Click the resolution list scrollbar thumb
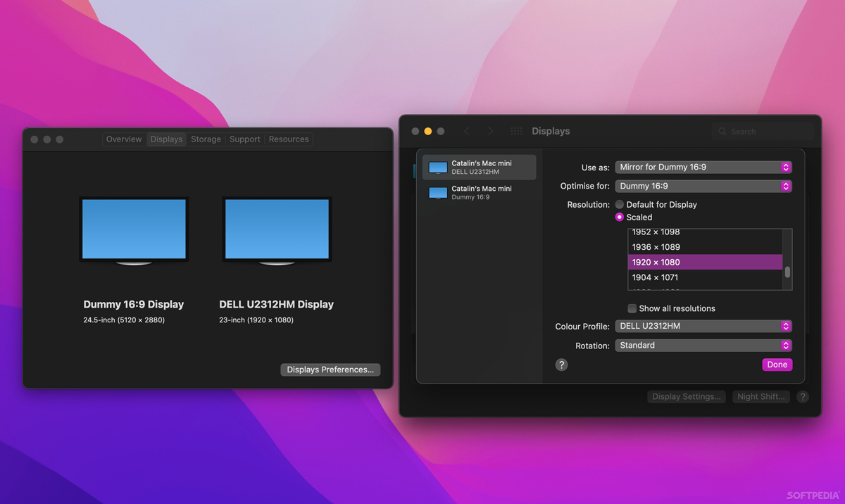The image size is (845, 504). coord(787,272)
